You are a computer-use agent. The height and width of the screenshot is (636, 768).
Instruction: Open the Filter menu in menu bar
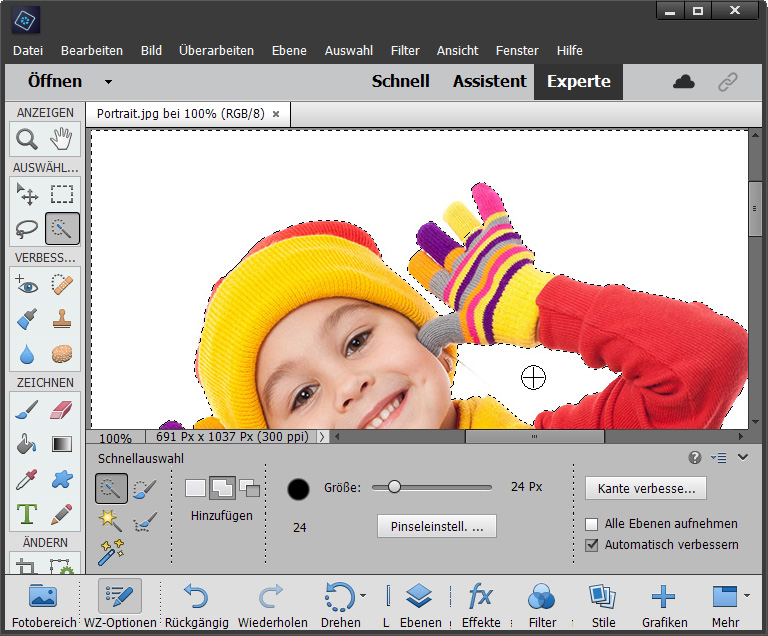coord(405,50)
